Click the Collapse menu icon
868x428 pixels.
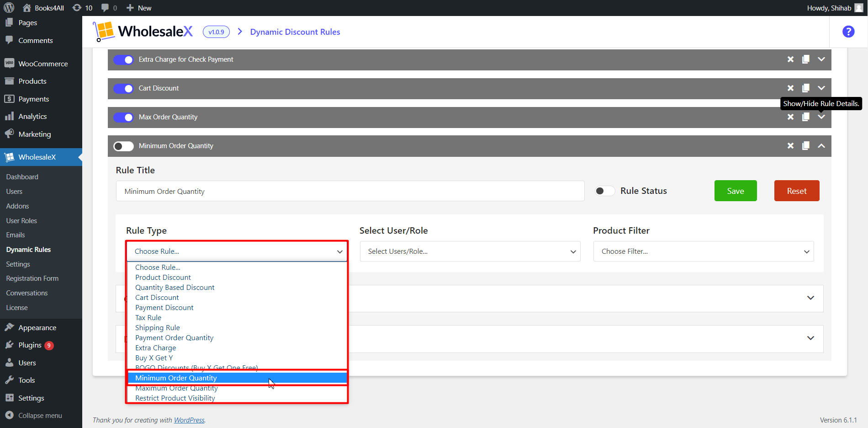tap(9, 415)
